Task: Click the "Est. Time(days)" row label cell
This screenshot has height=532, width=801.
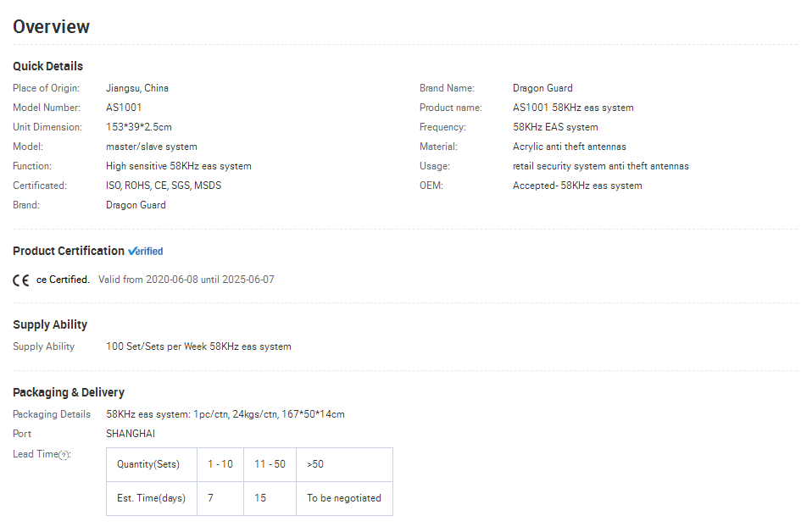Action: [x=151, y=498]
